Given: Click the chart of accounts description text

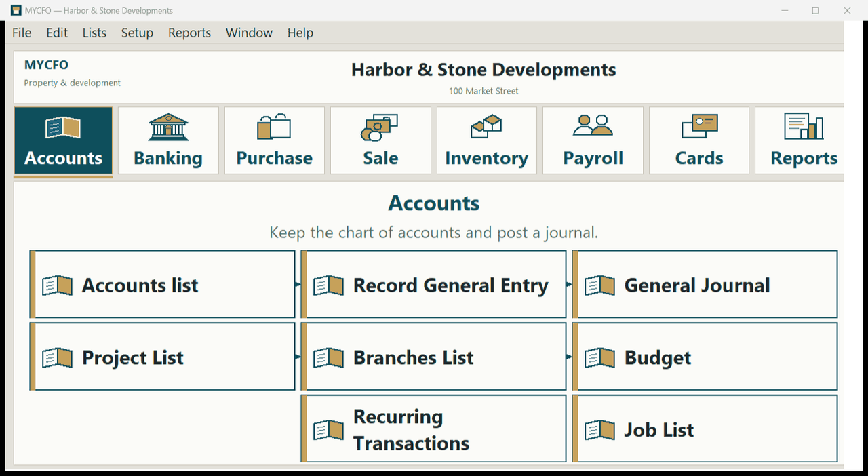Looking at the screenshot, I should coord(434,233).
